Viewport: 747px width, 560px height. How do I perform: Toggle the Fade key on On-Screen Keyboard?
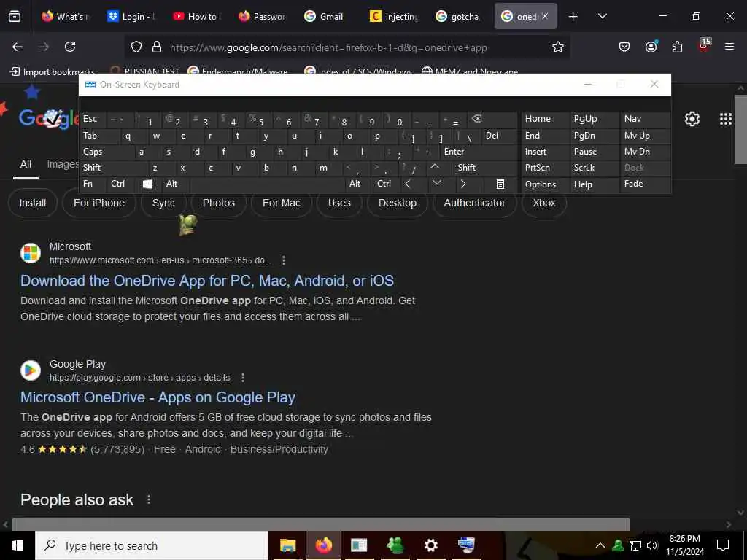point(646,184)
